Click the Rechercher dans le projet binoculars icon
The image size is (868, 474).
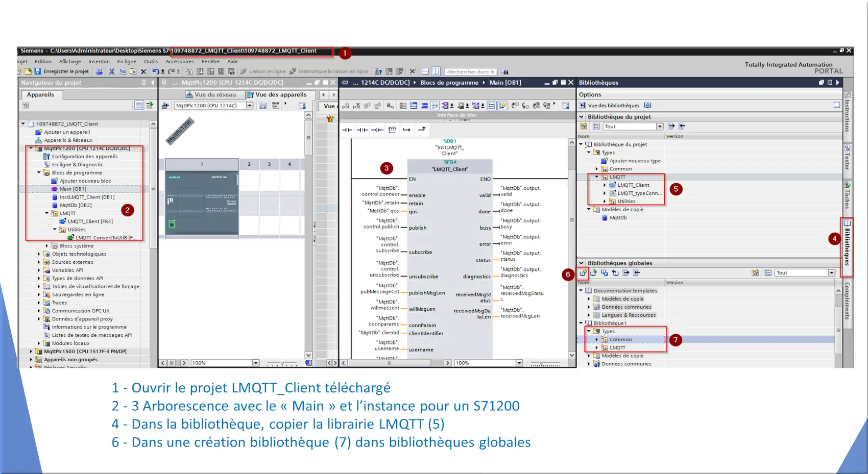(x=505, y=71)
